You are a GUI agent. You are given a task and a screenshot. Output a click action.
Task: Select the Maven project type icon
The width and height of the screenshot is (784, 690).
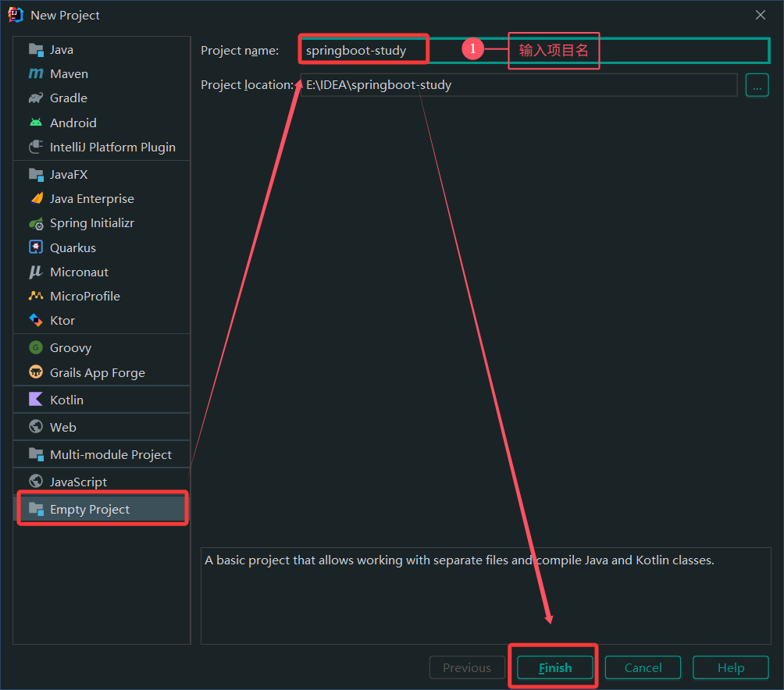pos(36,74)
